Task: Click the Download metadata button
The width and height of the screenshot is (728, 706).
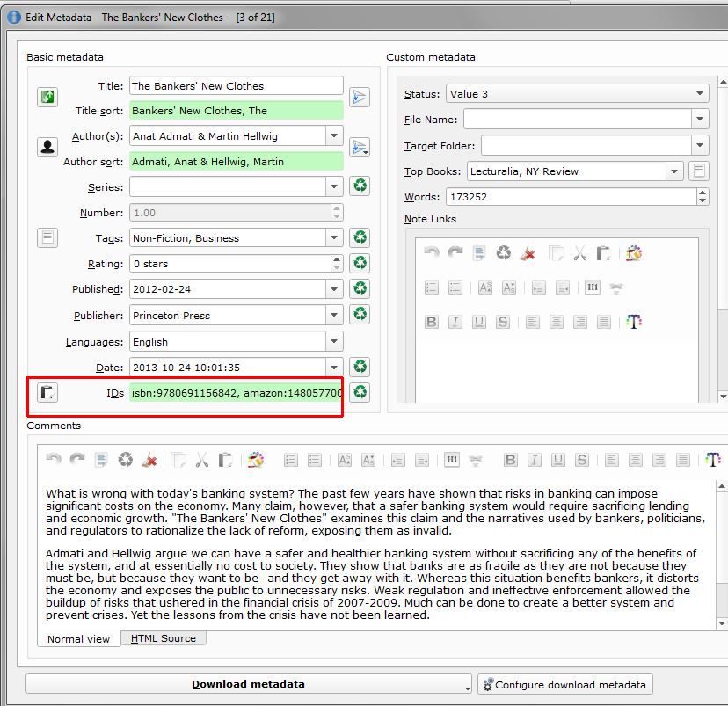Action: [249, 684]
